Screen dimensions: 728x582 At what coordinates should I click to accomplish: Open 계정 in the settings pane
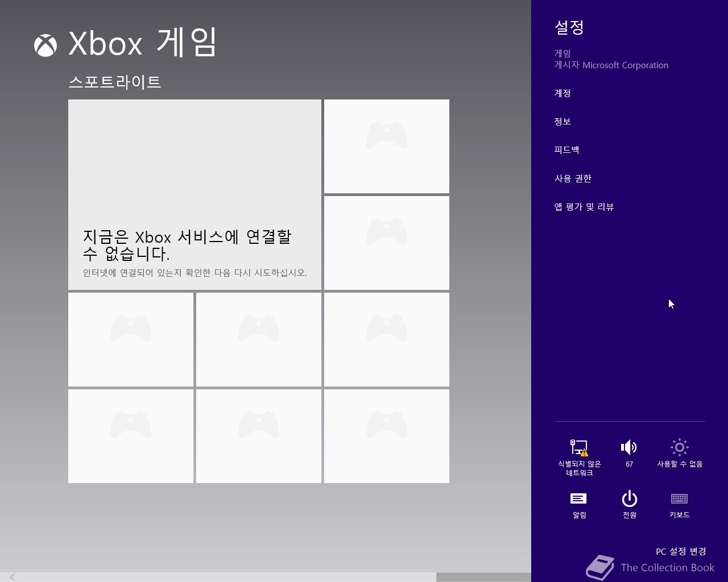562,93
